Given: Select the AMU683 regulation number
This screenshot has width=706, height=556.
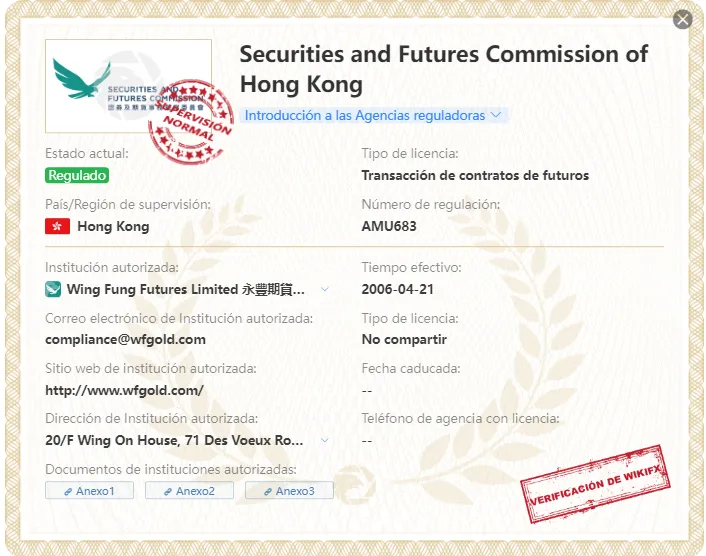Looking at the screenshot, I should pos(389,226).
